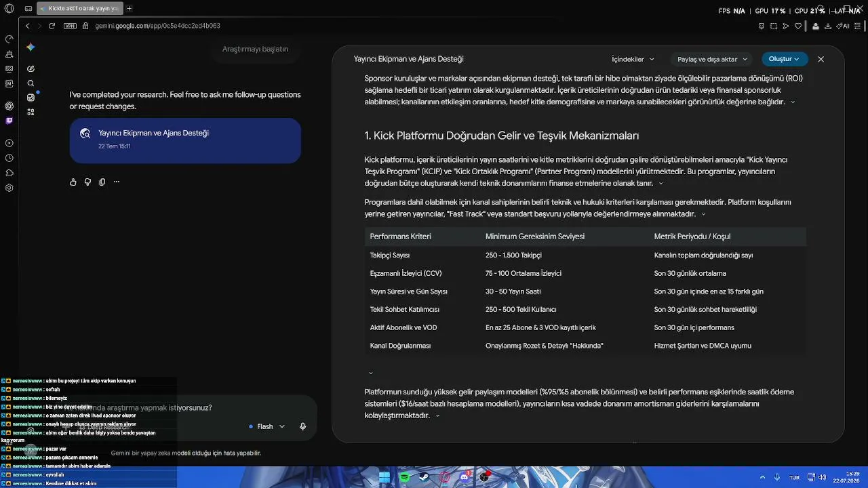This screenshot has width=868, height=488.
Task: Open the send/flow arrow icon in toolbar
Action: 786,26
